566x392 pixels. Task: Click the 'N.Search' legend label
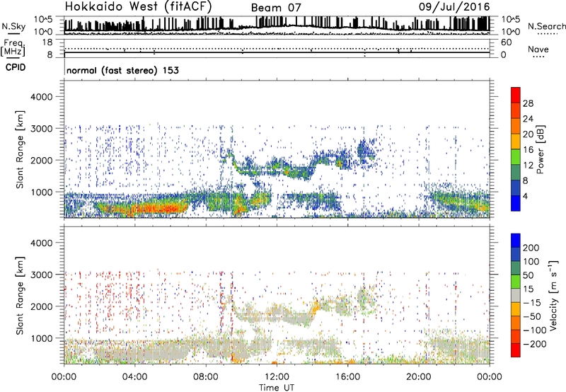coord(547,26)
